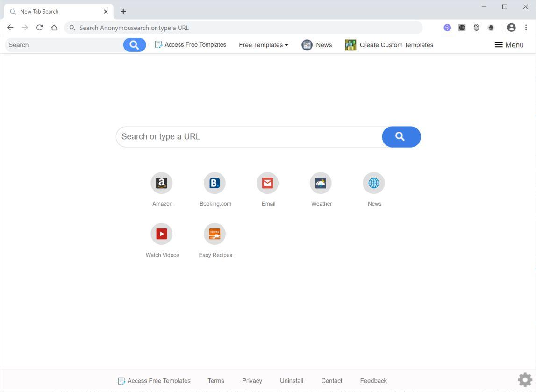Click the Create Custom Templates link

397,45
